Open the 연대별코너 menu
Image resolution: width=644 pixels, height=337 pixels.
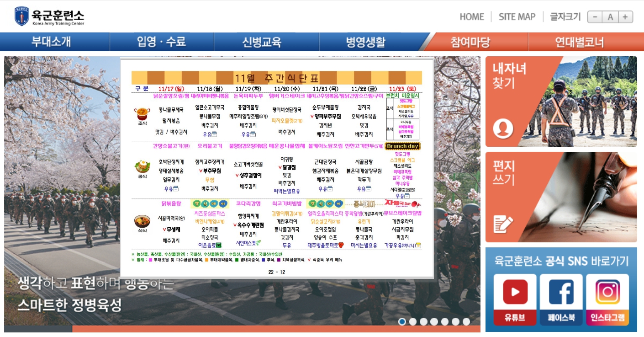pos(580,42)
